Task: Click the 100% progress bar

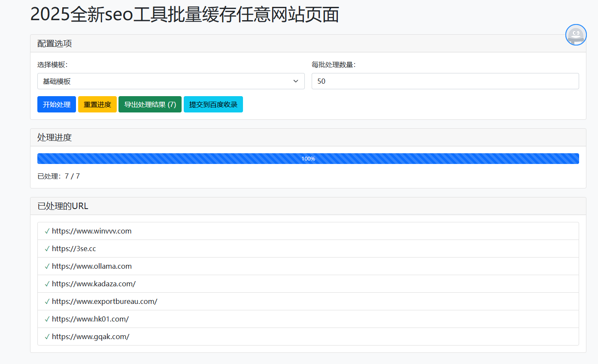Action: (x=308, y=158)
